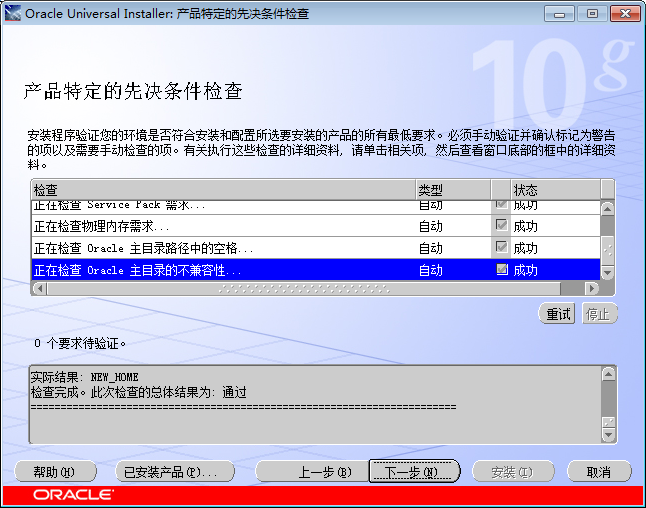Maximize the Oracle installer window
The width and height of the screenshot is (646, 508).
coord(592,14)
